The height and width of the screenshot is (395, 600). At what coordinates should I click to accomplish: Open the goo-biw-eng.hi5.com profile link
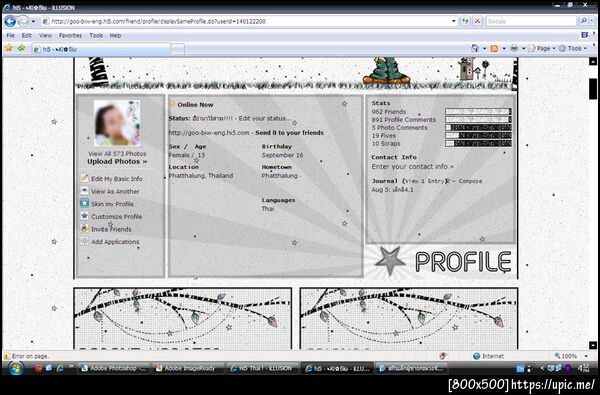209,133
